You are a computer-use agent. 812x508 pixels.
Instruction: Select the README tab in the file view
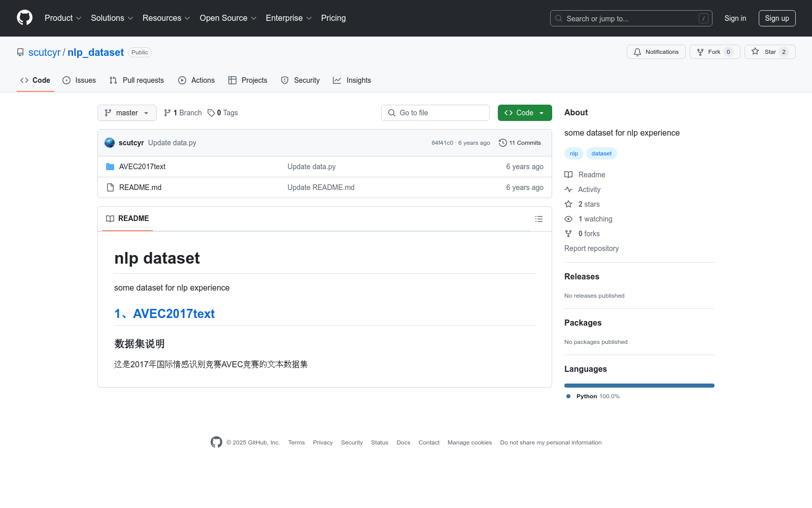[127, 218]
